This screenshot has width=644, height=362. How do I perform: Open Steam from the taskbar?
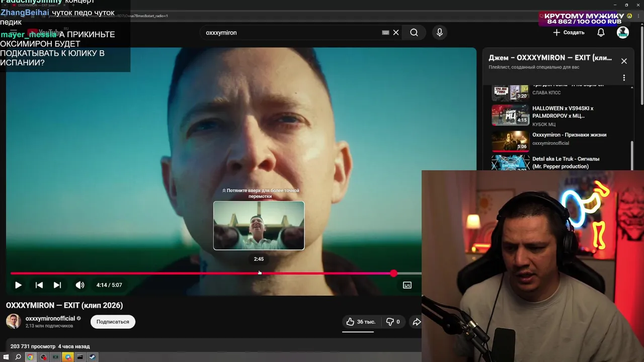point(93,357)
